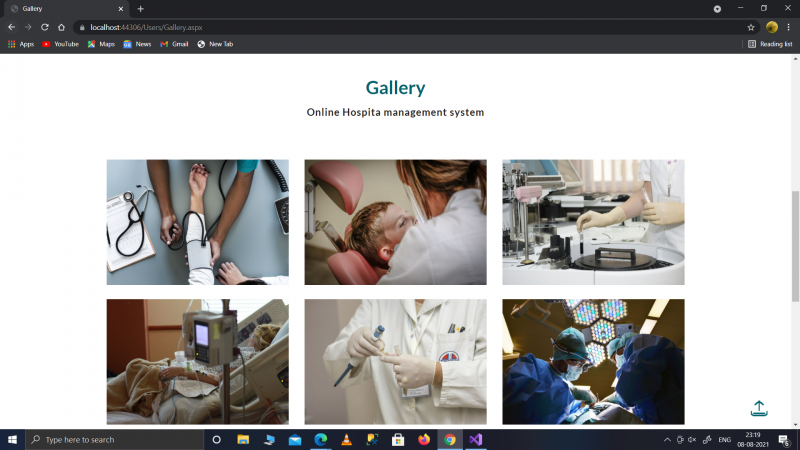Viewport: 800px width, 450px height.
Task: Open the Chrome profile avatar
Action: coord(771,27)
